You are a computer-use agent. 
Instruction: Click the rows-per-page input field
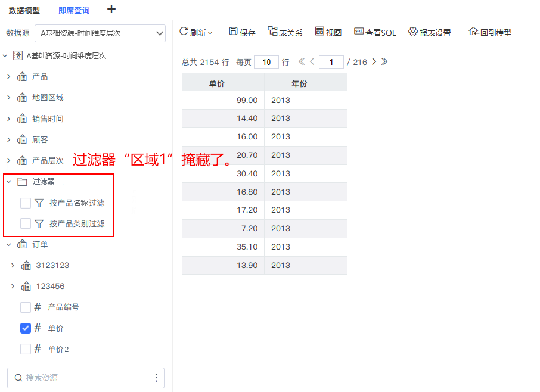coord(266,62)
